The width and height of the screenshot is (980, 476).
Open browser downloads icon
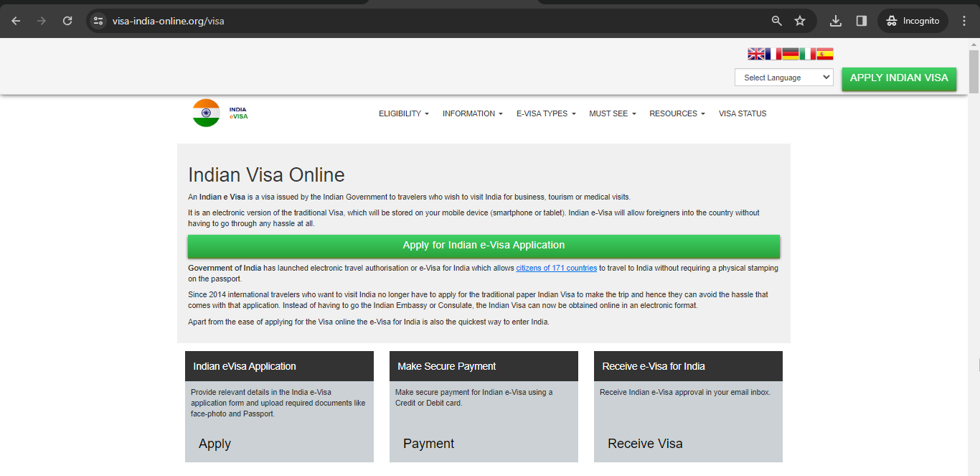pos(836,21)
